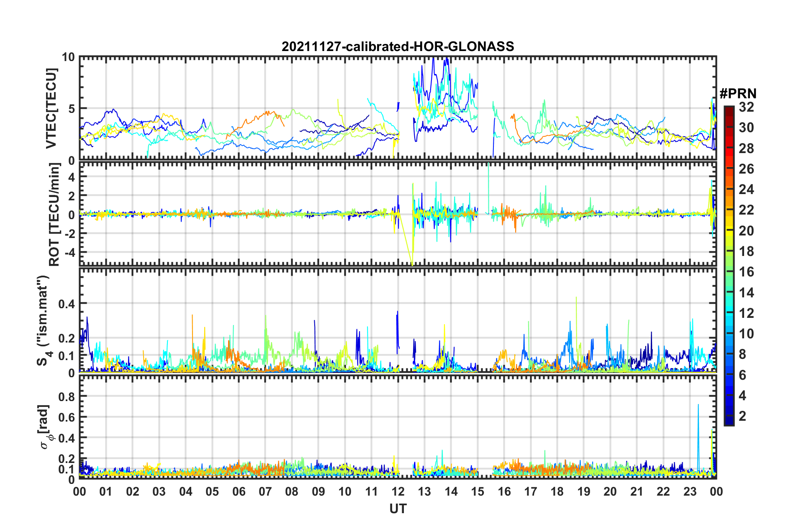Screen dimensions: 796x532
Task: Click the S4 ("ism.mat") y-axis label
Action: tap(44, 321)
